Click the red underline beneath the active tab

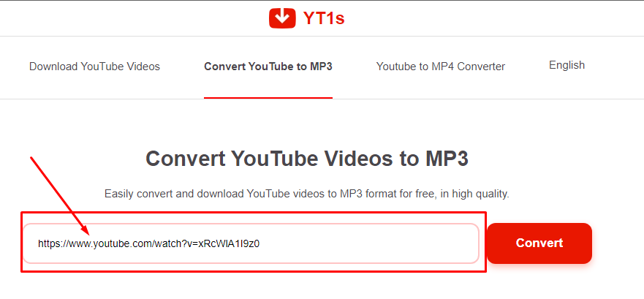point(268,98)
